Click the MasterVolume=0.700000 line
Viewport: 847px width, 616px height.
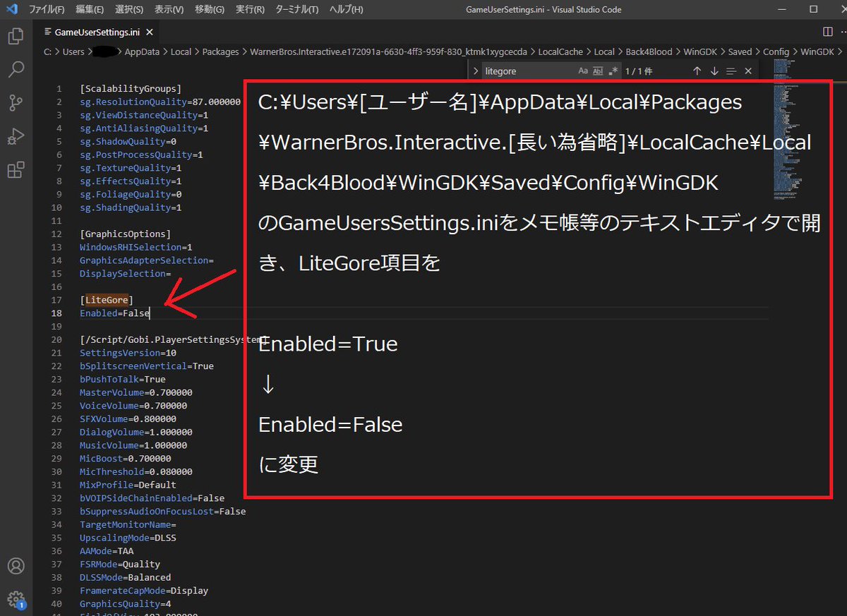(x=136, y=392)
